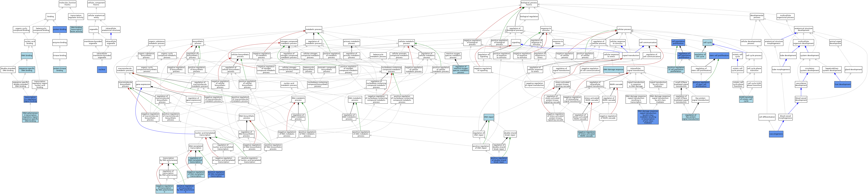Click the 'cellular anatomical entity' node
The height and width of the screenshot is (194, 868).
96,17
